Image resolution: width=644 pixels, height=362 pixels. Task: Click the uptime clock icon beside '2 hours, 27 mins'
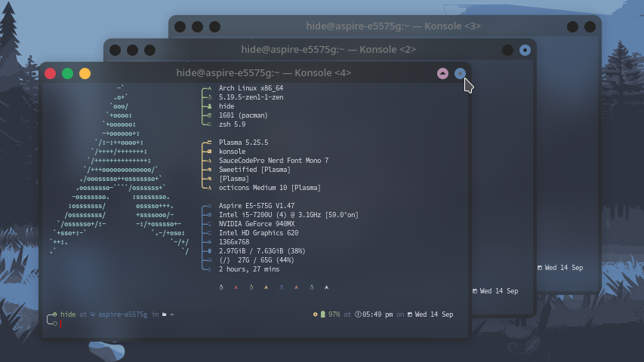pos(209,269)
